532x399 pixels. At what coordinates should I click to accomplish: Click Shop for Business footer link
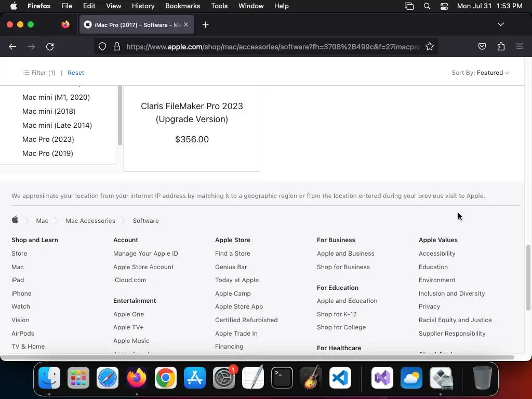pos(343,267)
